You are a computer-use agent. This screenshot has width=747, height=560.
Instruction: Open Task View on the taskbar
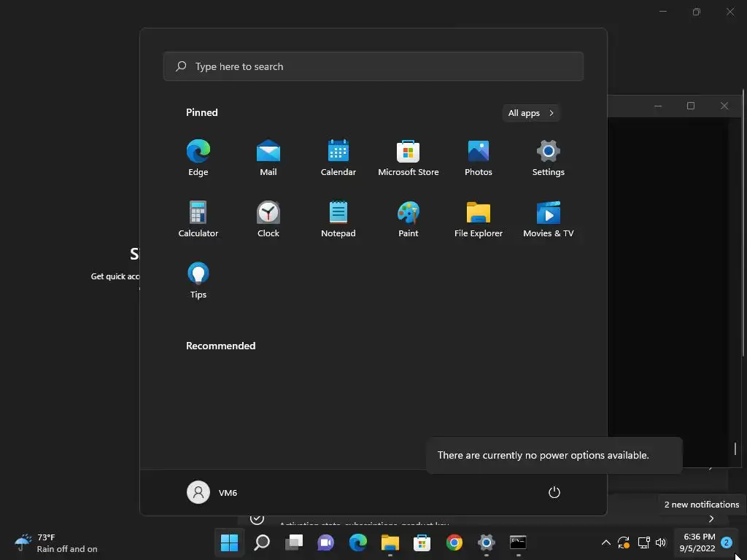pos(293,542)
